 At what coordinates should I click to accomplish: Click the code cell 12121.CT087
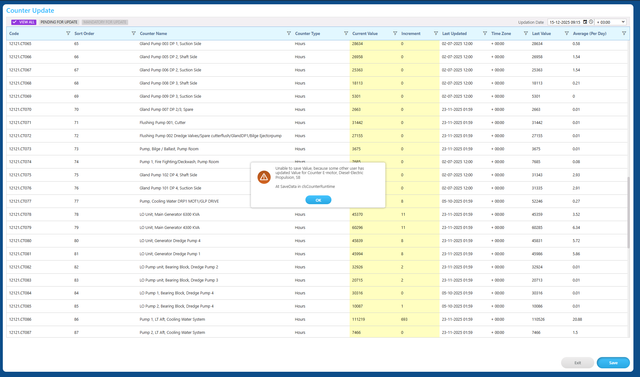tap(20, 333)
